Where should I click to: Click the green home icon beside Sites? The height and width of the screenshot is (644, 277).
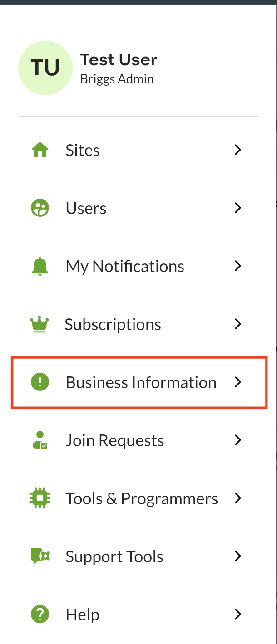pyautogui.click(x=40, y=150)
